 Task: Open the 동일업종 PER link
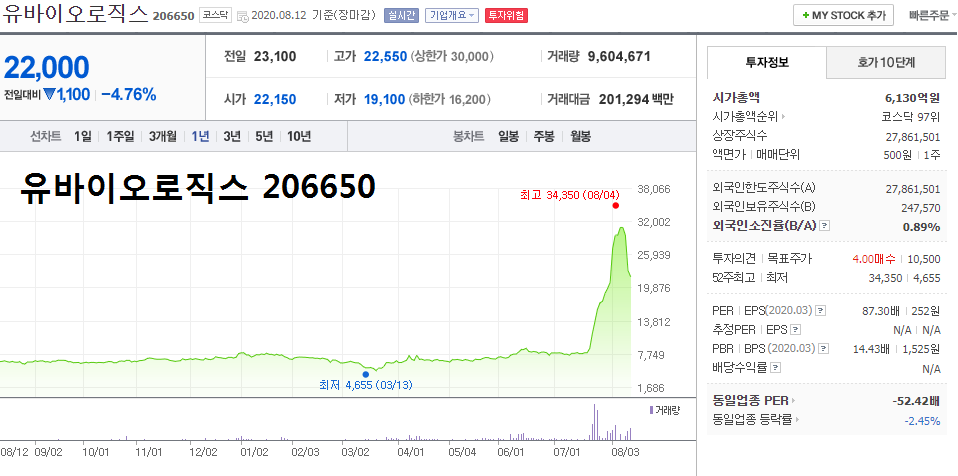(754, 401)
